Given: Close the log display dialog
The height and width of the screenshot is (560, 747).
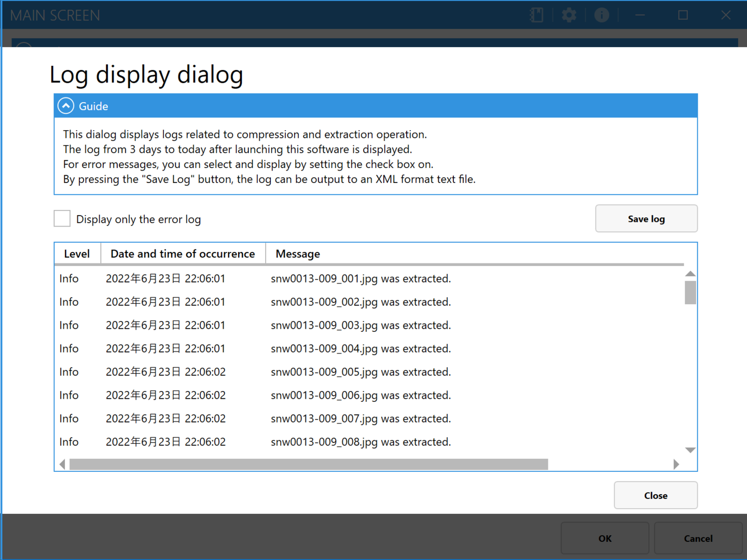Looking at the screenshot, I should pyautogui.click(x=655, y=496).
